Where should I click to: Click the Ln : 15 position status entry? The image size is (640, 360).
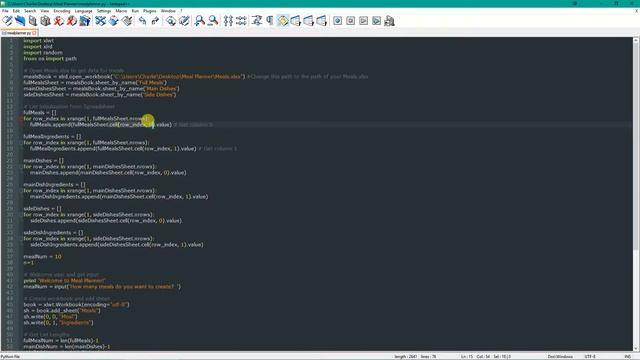pos(467,357)
